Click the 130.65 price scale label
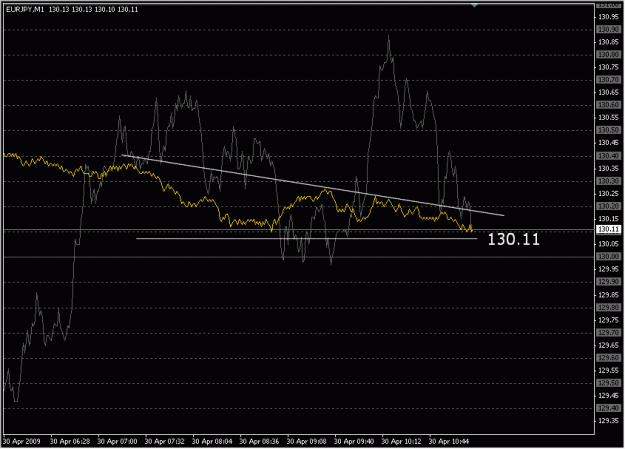This screenshot has width=625, height=449. point(609,92)
